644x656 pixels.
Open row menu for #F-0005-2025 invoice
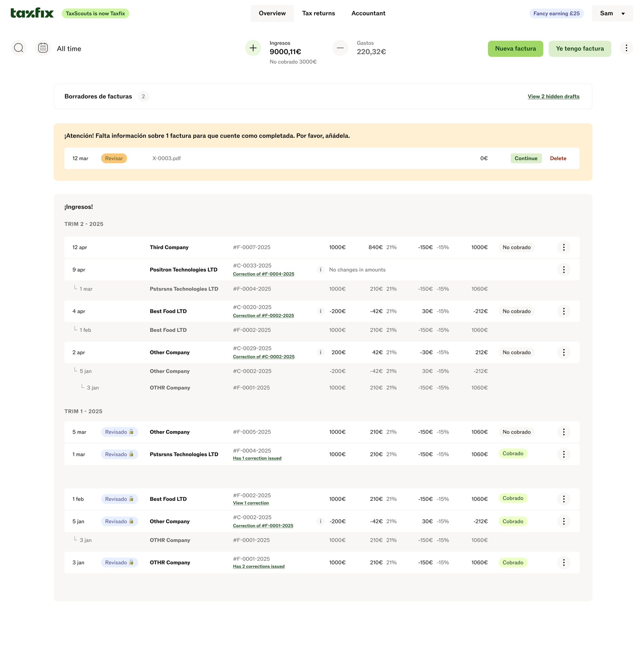(x=564, y=432)
